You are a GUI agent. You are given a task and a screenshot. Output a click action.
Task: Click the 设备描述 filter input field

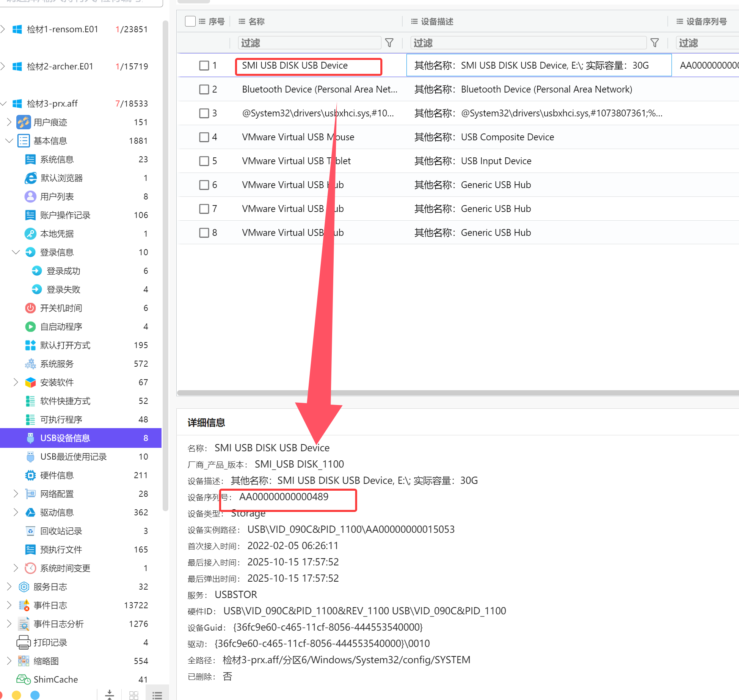coord(528,43)
